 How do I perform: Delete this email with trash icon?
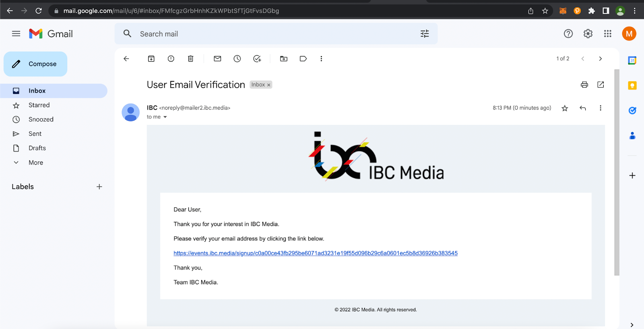[x=191, y=59]
